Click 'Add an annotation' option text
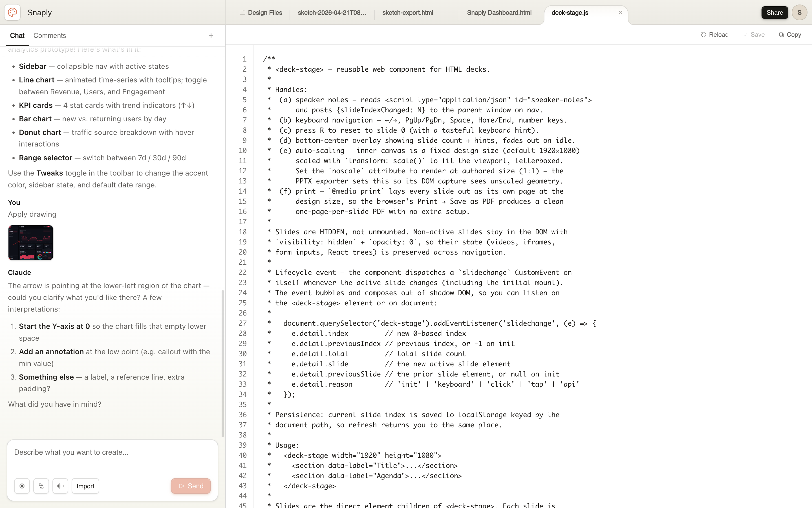The width and height of the screenshot is (812, 508). point(51,351)
